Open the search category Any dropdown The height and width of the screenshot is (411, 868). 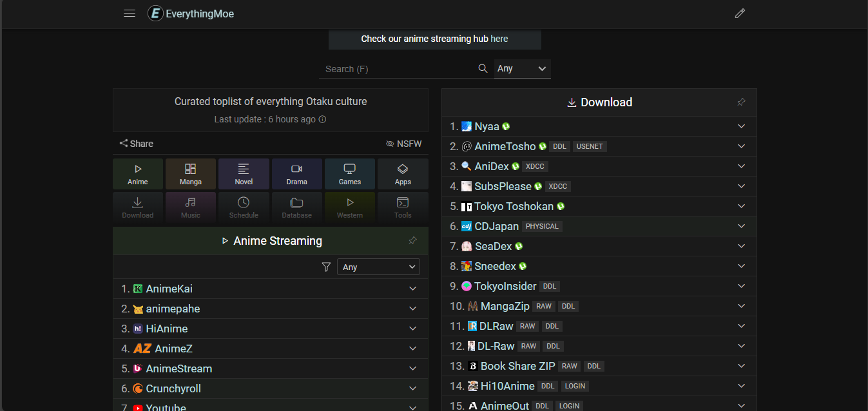[523, 68]
